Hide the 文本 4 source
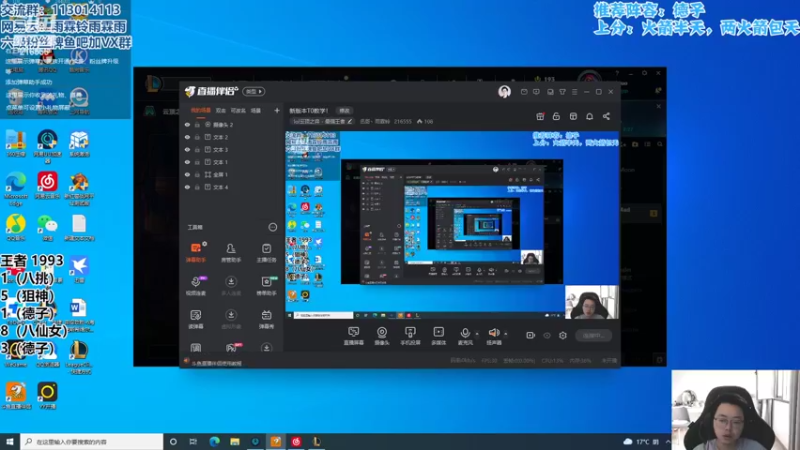800x450 pixels. coord(187,187)
